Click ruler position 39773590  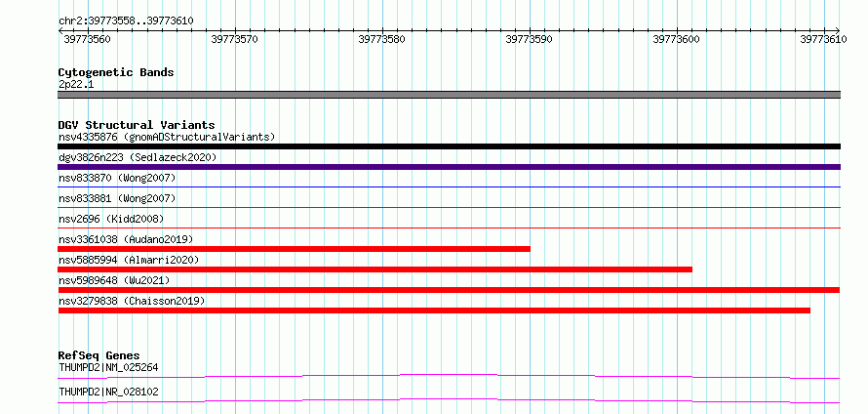coord(530,39)
